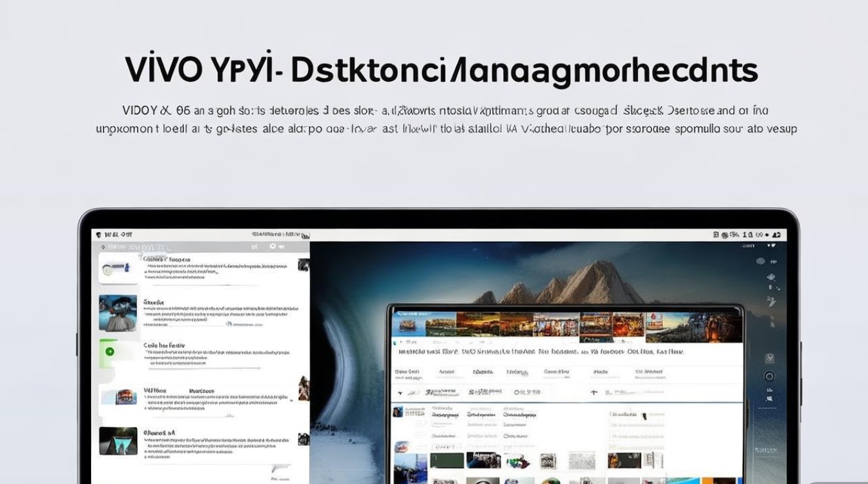Click the circle icon on right sidebar
868x484 pixels.
coord(769,376)
